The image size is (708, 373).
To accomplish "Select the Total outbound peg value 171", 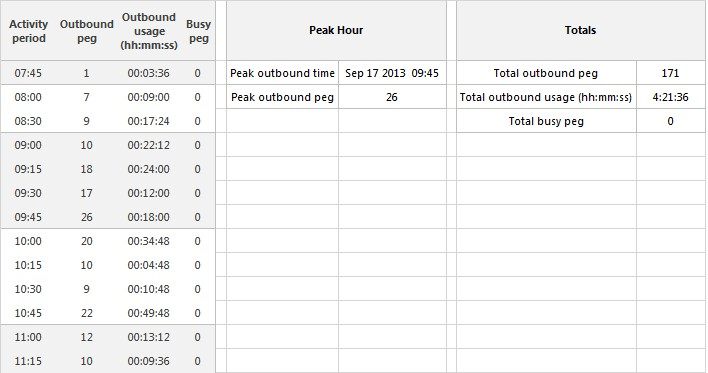I will point(671,73).
